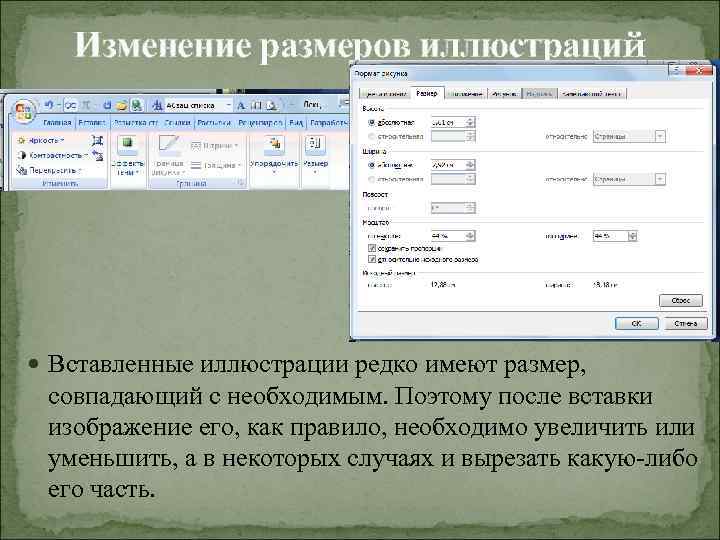Click the letter A icon after style box

pos(241,106)
